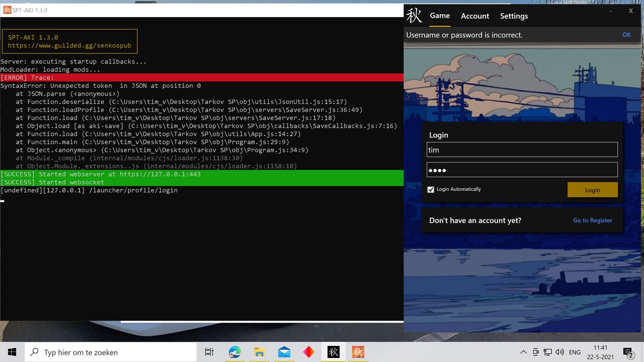Click the executing startup callbacks line
The image size is (644, 362).
point(73,61)
